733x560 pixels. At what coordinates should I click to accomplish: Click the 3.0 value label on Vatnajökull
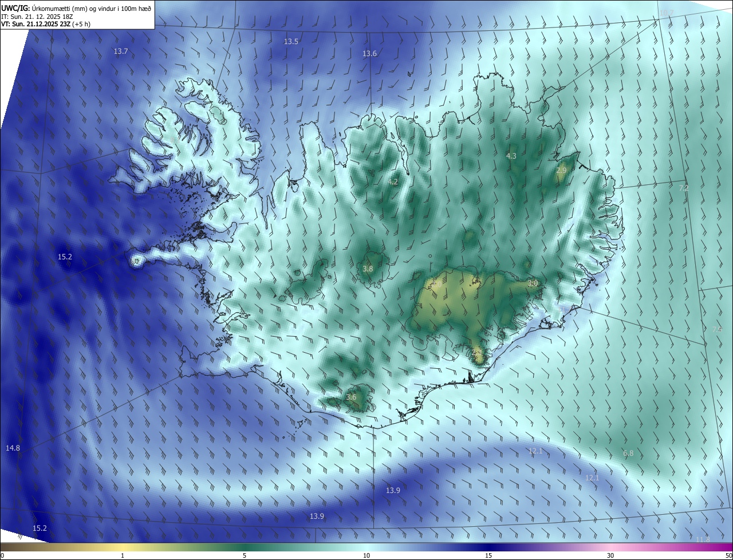click(x=532, y=283)
